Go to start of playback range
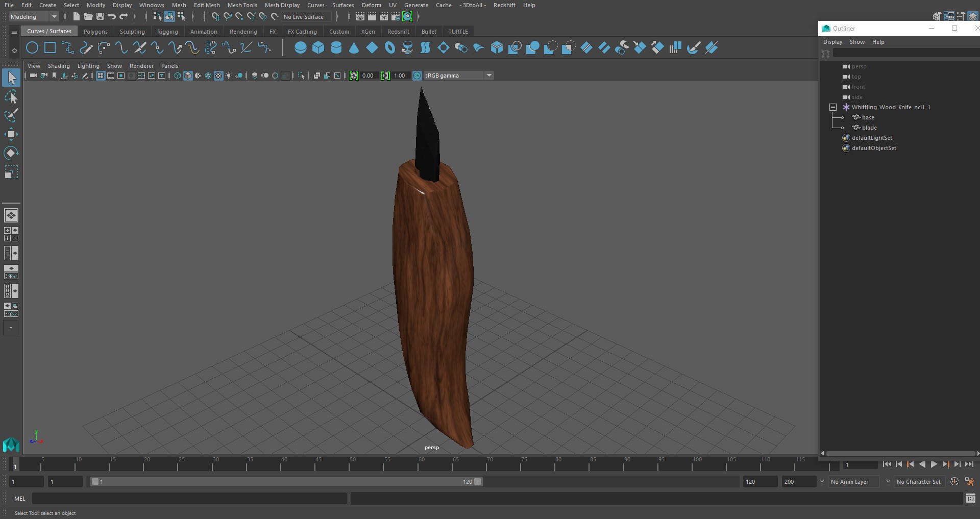 887,464
